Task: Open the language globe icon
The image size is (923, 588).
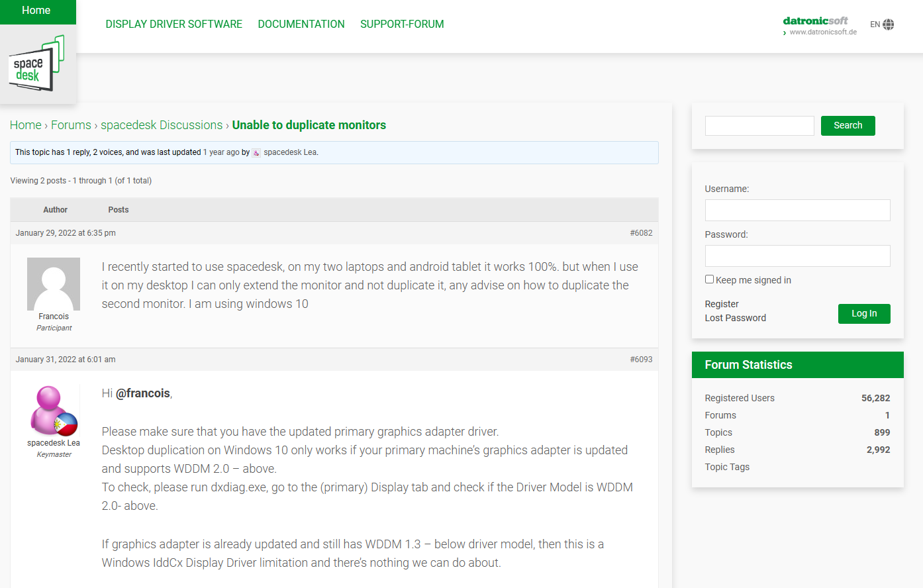Action: pyautogui.click(x=889, y=24)
